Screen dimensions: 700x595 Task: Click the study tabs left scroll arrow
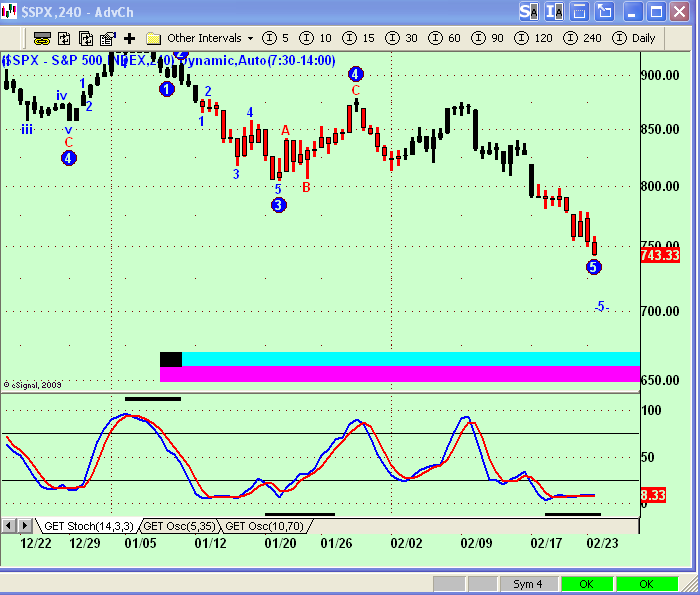[8, 526]
